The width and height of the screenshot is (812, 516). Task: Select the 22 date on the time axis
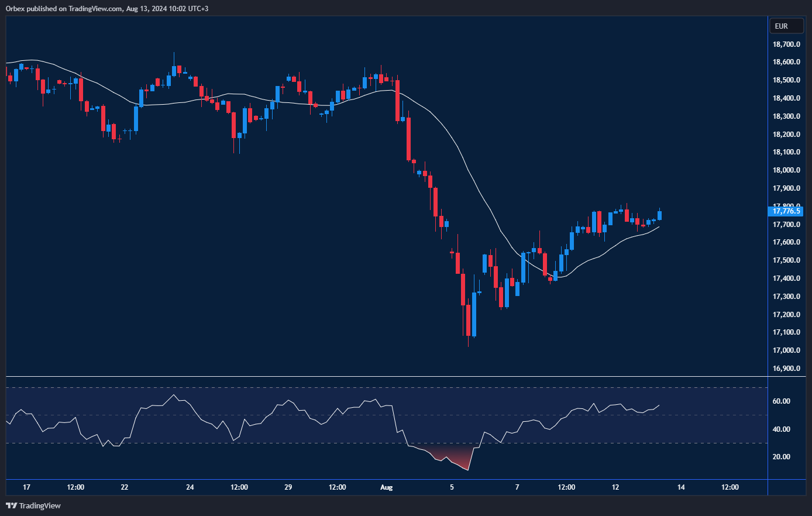124,487
